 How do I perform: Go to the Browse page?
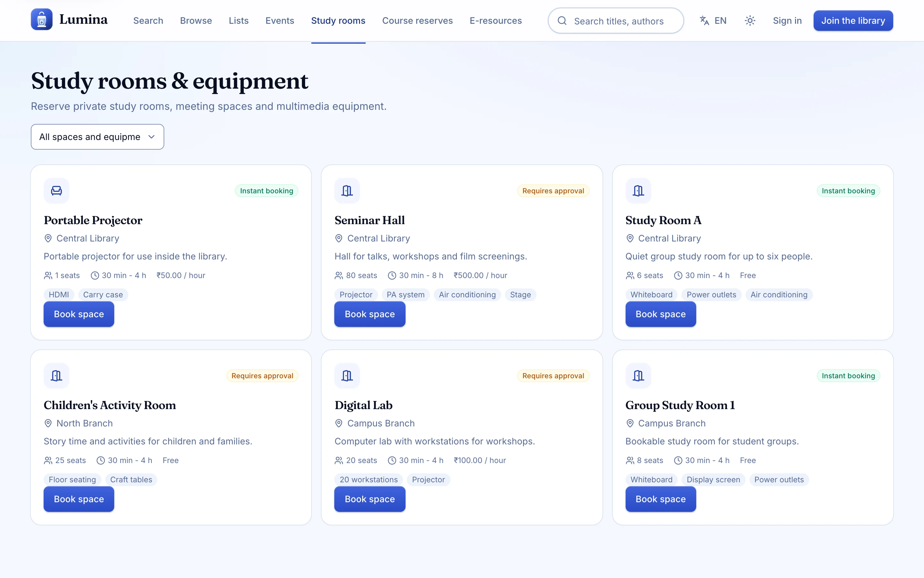(196, 21)
